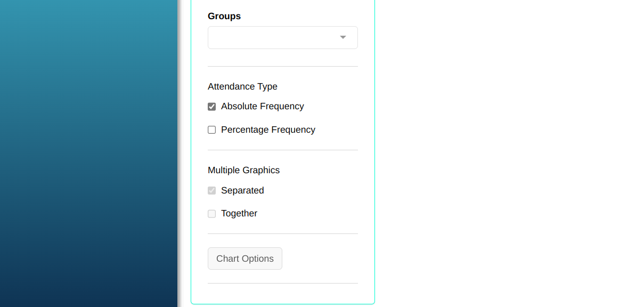
Task: Click the 'Absolute Frequency' label text
Action: pyautogui.click(x=262, y=107)
